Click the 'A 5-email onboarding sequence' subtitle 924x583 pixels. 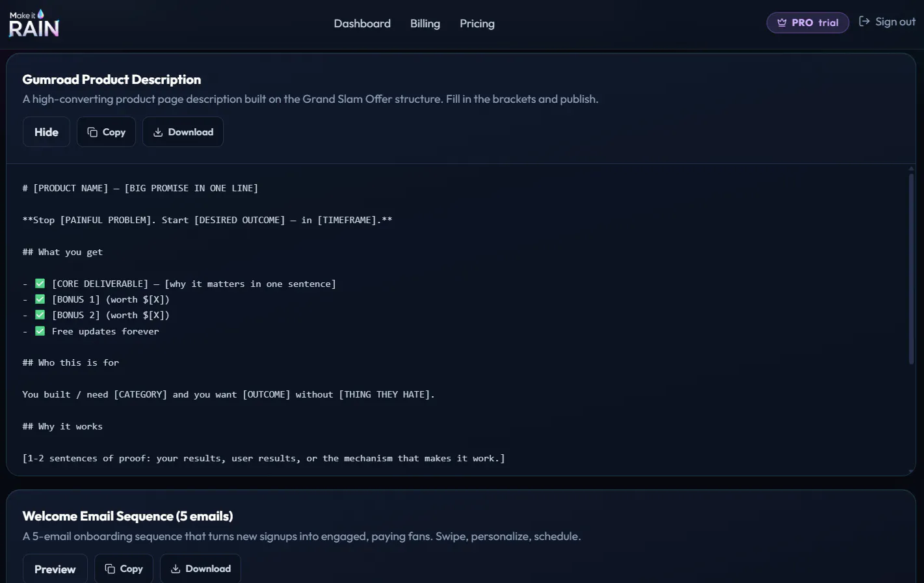(302, 536)
